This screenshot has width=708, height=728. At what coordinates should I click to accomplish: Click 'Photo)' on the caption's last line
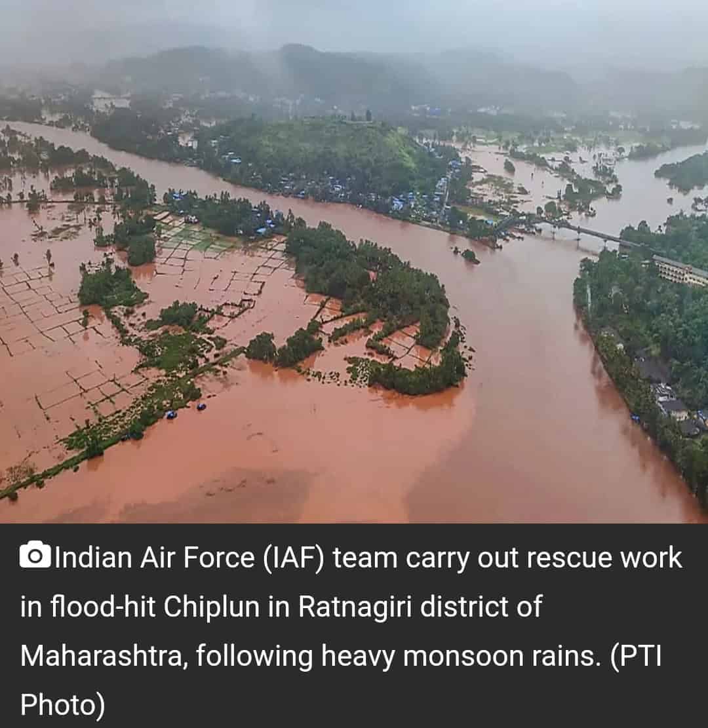coord(63,705)
